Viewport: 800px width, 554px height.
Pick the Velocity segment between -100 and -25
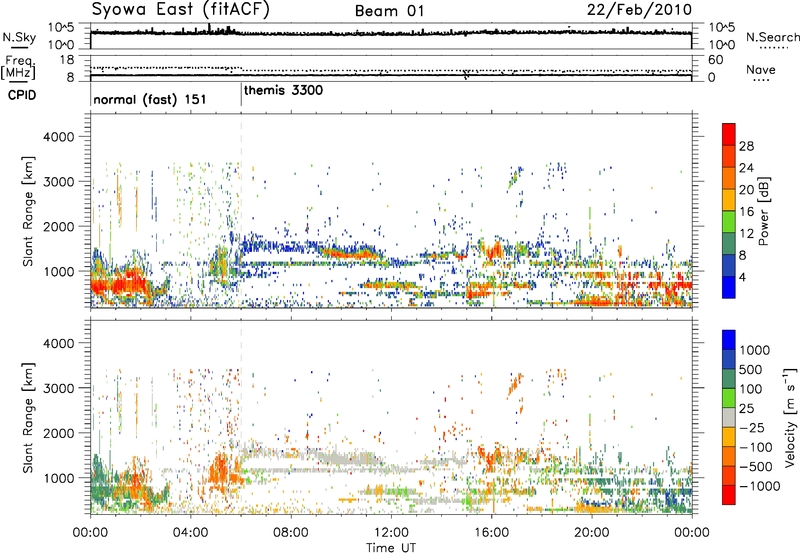(729, 437)
